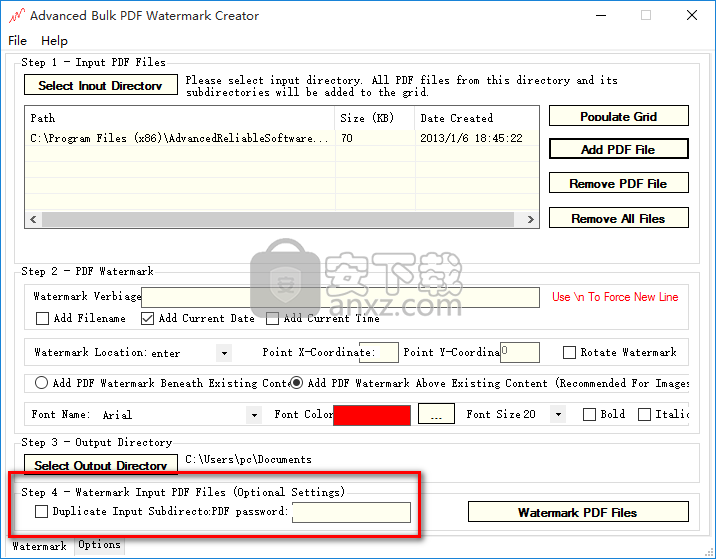The image size is (716, 559).
Task: Expand the Font Size dropdown
Action: (x=558, y=415)
